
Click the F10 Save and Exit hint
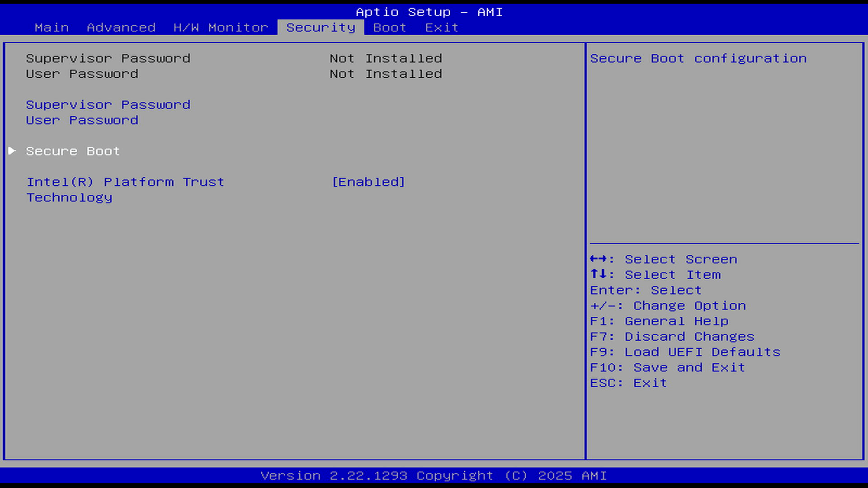point(667,367)
